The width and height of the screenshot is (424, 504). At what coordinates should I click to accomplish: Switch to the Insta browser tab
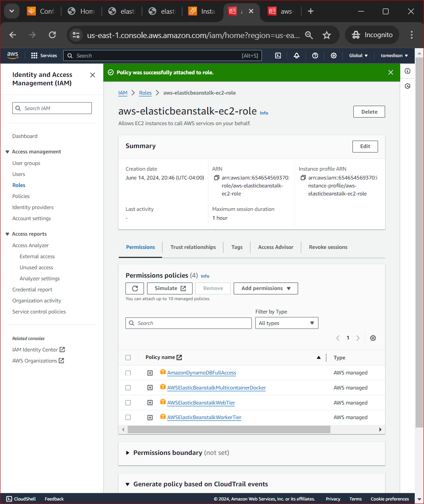point(202,11)
